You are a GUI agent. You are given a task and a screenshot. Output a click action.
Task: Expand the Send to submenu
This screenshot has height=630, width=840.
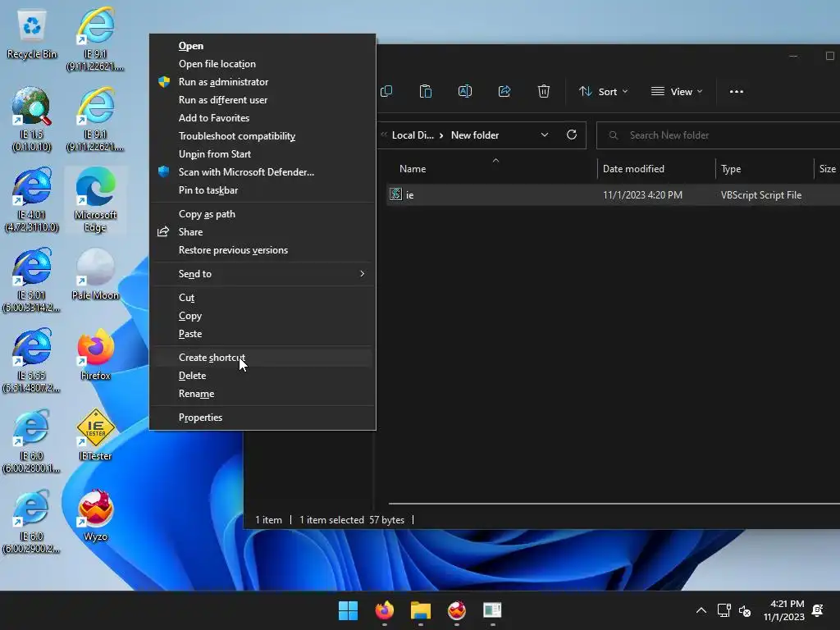(262, 274)
